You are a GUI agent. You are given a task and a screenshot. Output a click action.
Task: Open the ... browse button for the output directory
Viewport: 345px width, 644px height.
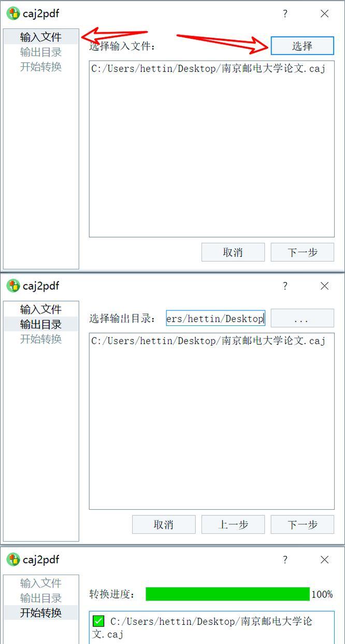point(302,318)
